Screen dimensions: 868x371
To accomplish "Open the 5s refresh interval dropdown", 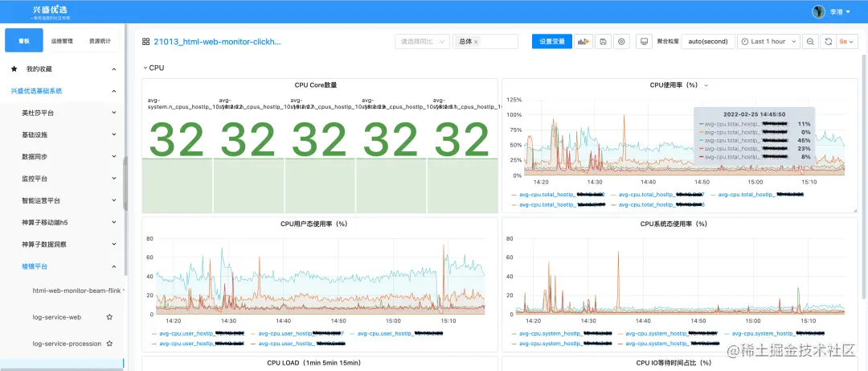I will pos(847,42).
